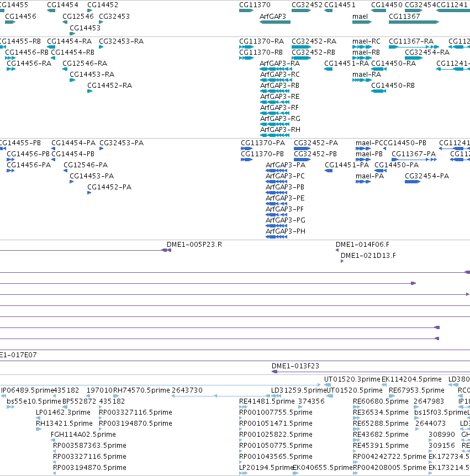Open the RH74570.5prime EST label
This screenshot has height=476, width=470.
(x=141, y=390)
